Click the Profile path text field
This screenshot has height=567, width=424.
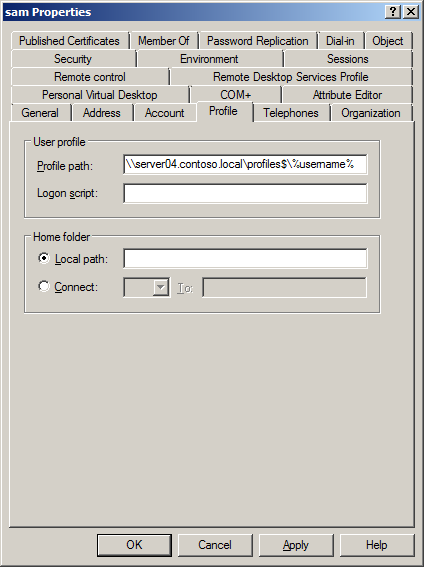245,165
